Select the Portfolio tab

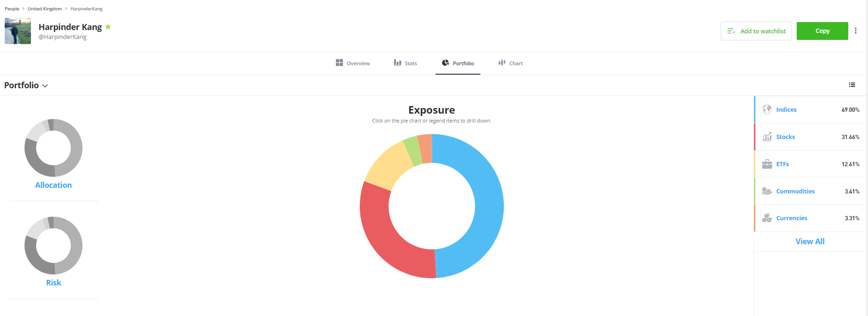point(458,63)
